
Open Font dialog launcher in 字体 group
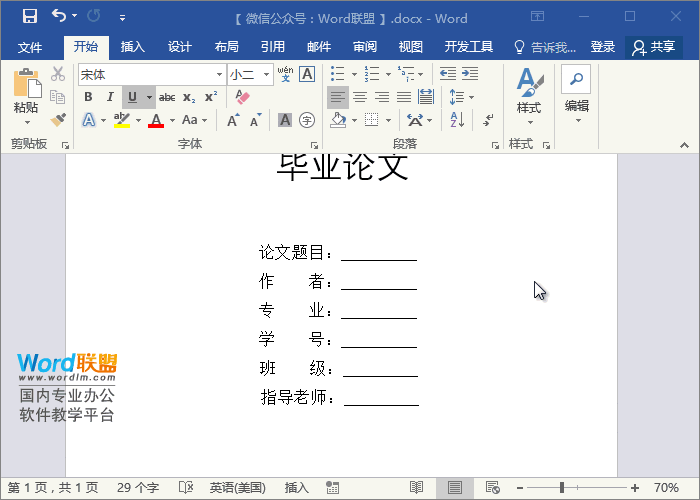click(x=314, y=146)
